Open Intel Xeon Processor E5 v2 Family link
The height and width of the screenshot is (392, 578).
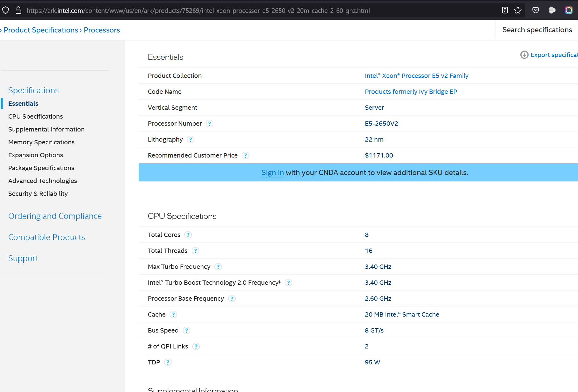point(416,76)
